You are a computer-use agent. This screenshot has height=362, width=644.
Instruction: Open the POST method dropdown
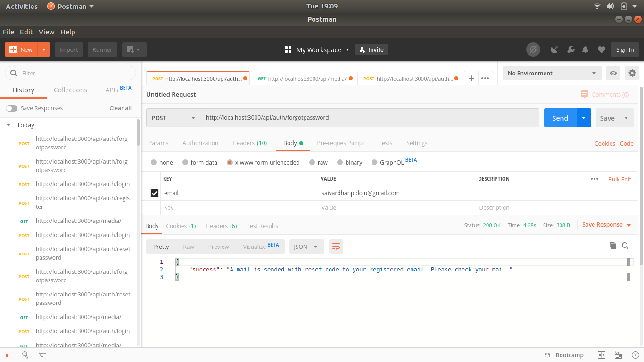(x=173, y=118)
